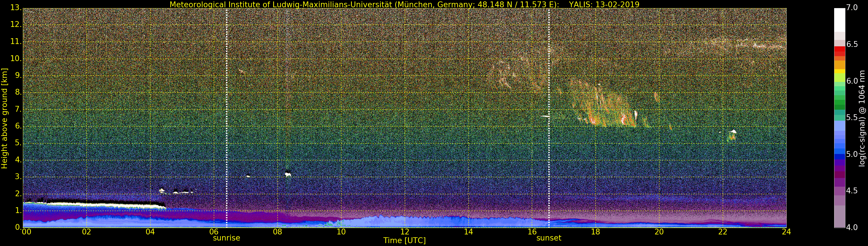Click the height tick label '10.'
Image resolution: width=868 pixels, height=246 pixels.
pyautogui.click(x=16, y=58)
